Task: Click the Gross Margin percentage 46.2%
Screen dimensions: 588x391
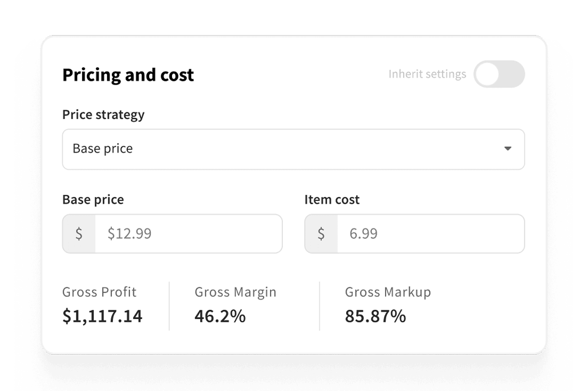Action: click(x=219, y=316)
